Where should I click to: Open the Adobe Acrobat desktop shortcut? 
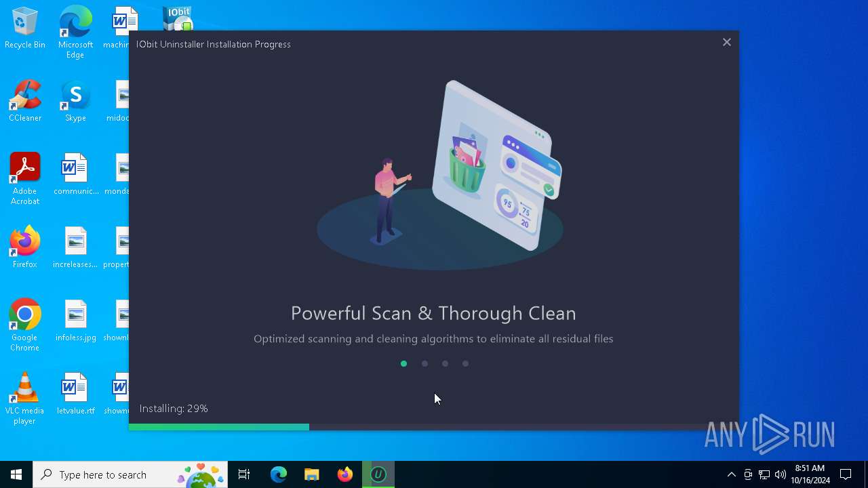click(25, 179)
